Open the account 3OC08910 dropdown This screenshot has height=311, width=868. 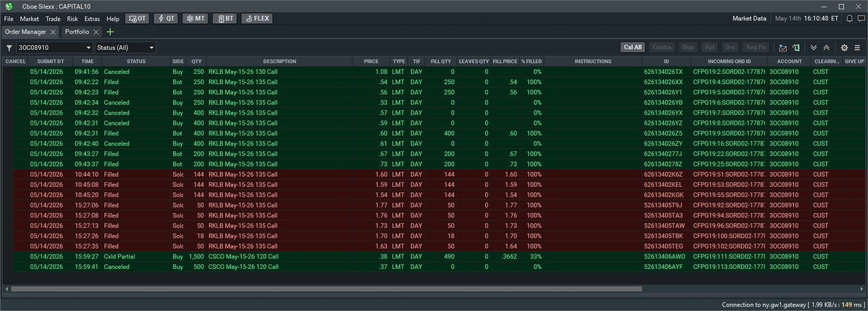(x=54, y=48)
